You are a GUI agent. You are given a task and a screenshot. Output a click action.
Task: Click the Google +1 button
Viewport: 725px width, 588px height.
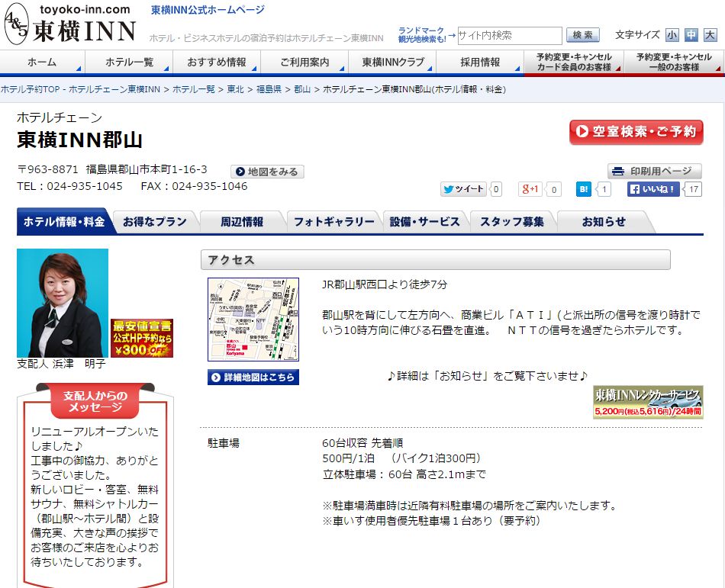[x=530, y=189]
